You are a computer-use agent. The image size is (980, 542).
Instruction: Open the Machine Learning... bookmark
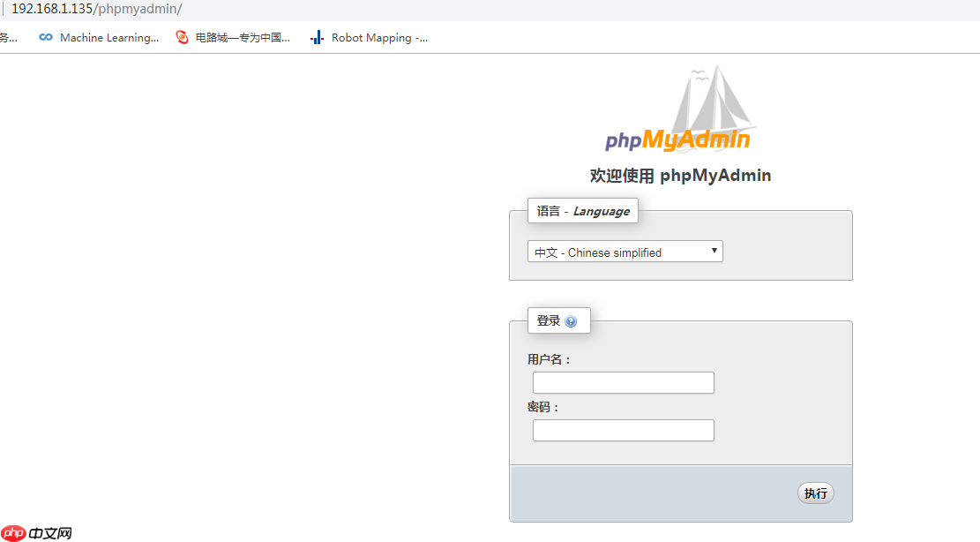point(100,37)
